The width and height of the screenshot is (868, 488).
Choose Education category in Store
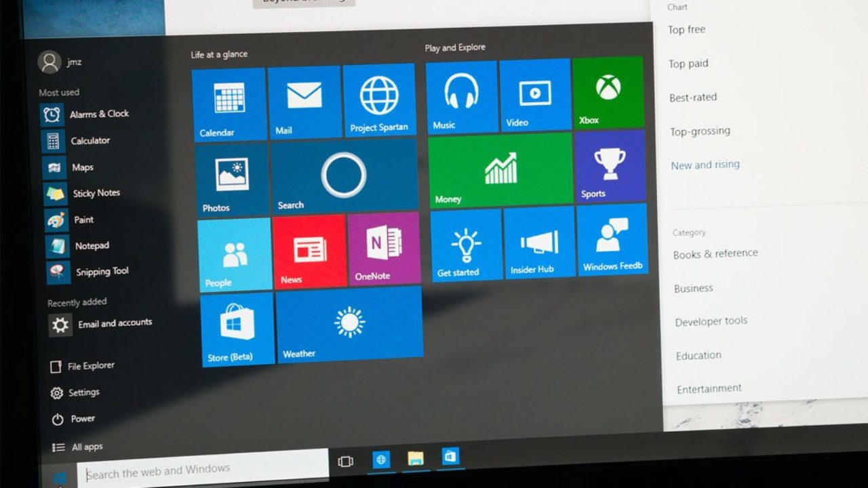point(698,355)
